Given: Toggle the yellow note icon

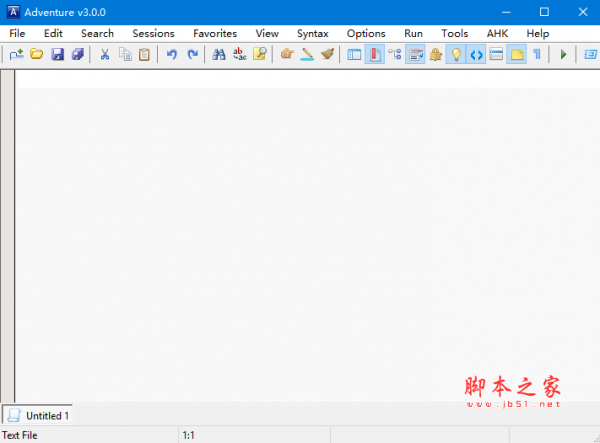Looking at the screenshot, I should 517,54.
